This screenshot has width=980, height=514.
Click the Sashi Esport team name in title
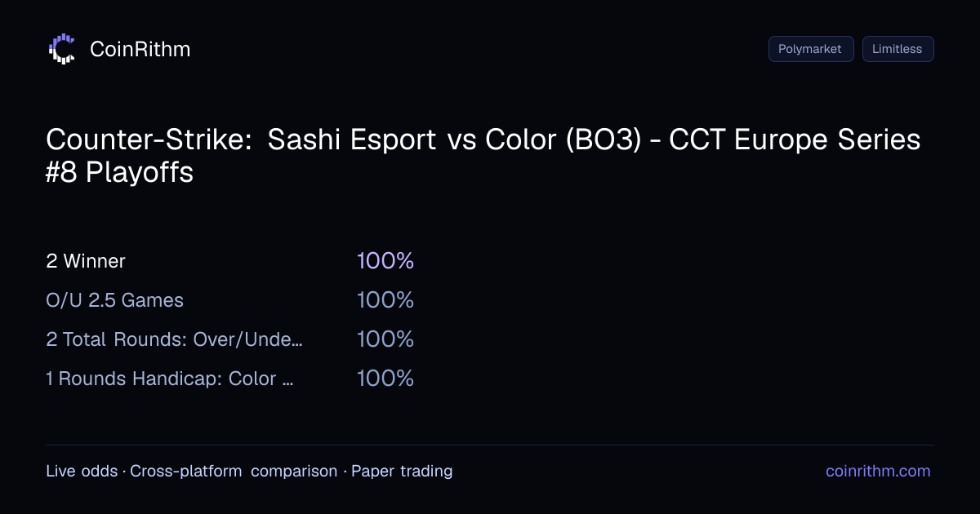352,140
